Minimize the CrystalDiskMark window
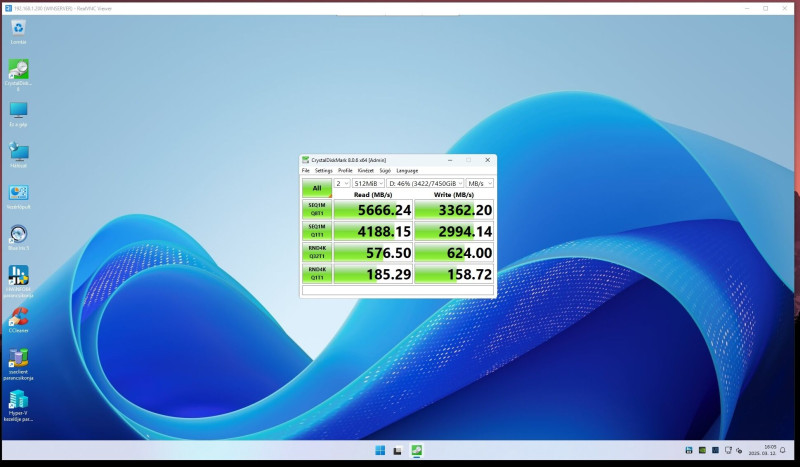 pos(450,160)
